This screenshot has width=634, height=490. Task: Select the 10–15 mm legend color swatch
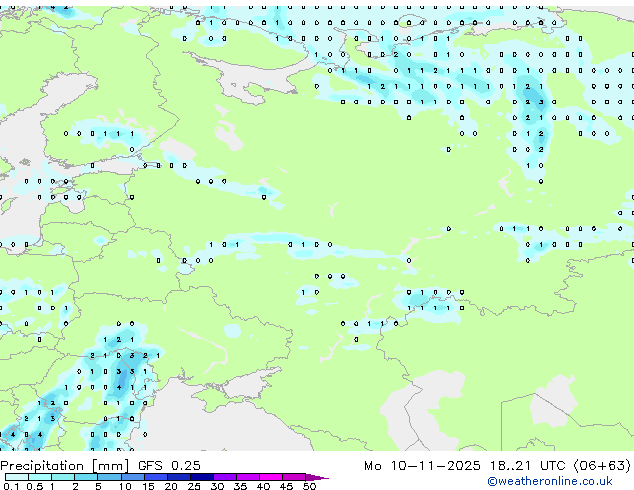[x=132, y=477]
